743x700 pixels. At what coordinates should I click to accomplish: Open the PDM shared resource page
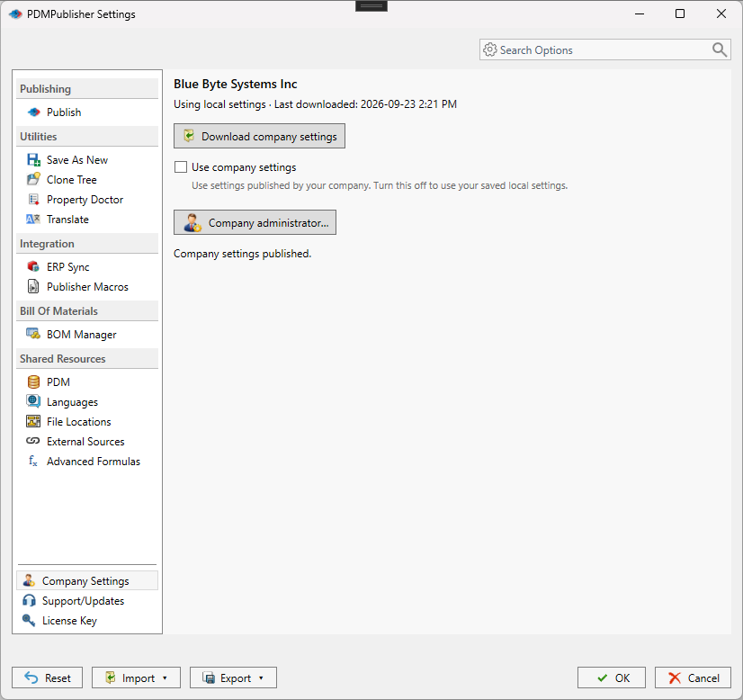87,382
